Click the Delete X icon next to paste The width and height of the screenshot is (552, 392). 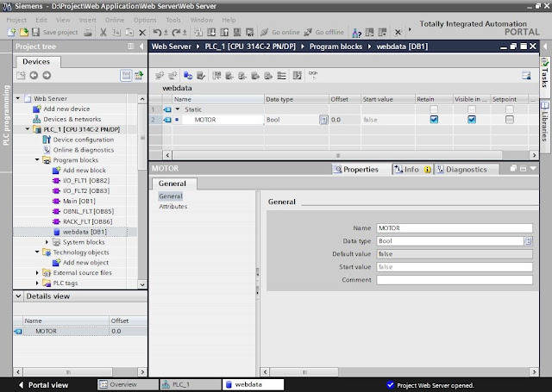click(x=142, y=33)
